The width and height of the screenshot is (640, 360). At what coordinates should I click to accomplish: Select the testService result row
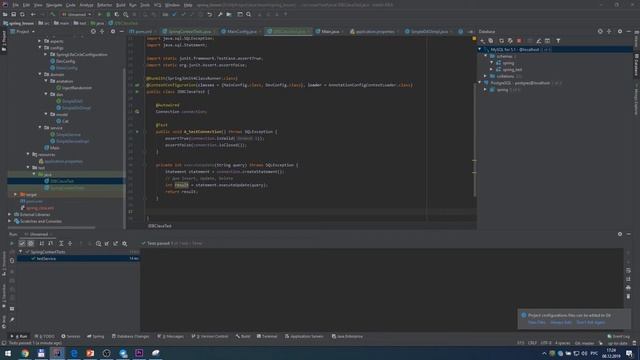[x=78, y=259]
